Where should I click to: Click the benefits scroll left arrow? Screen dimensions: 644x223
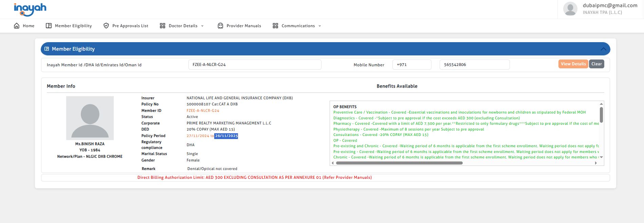click(x=333, y=163)
